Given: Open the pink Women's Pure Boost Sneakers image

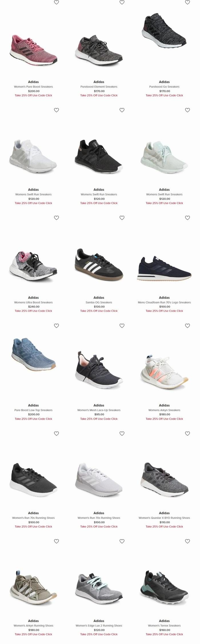Looking at the screenshot, I should (x=33, y=47).
